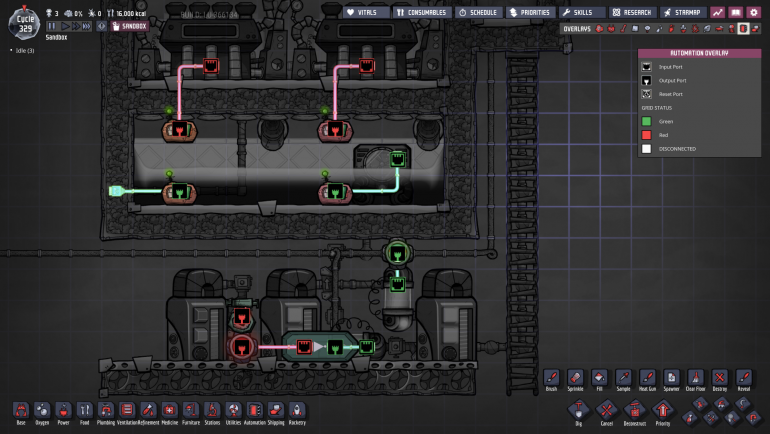Open the Refinement build category

pos(148,411)
